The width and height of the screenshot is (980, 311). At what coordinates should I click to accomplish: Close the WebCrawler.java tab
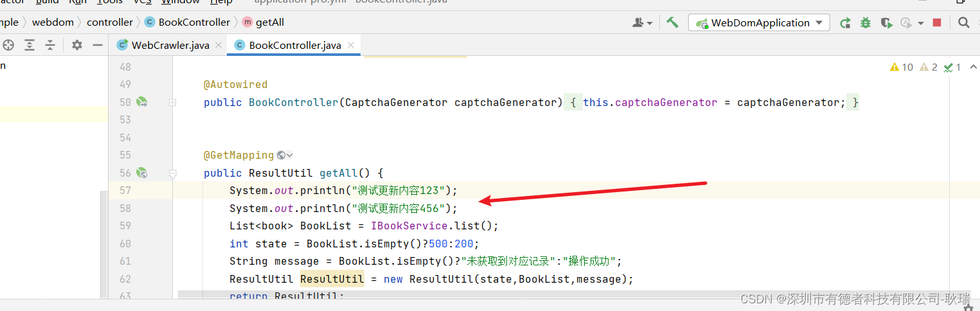[x=218, y=45]
